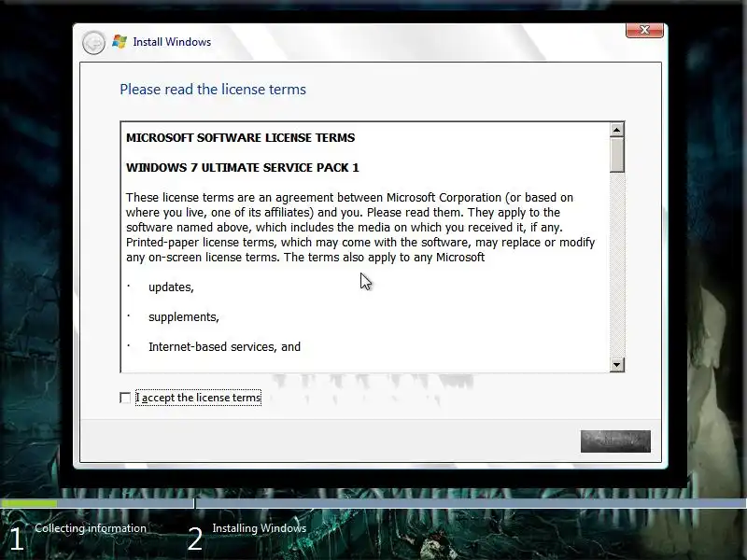
Task: Check the I accept the license terms box
Action: [x=125, y=398]
